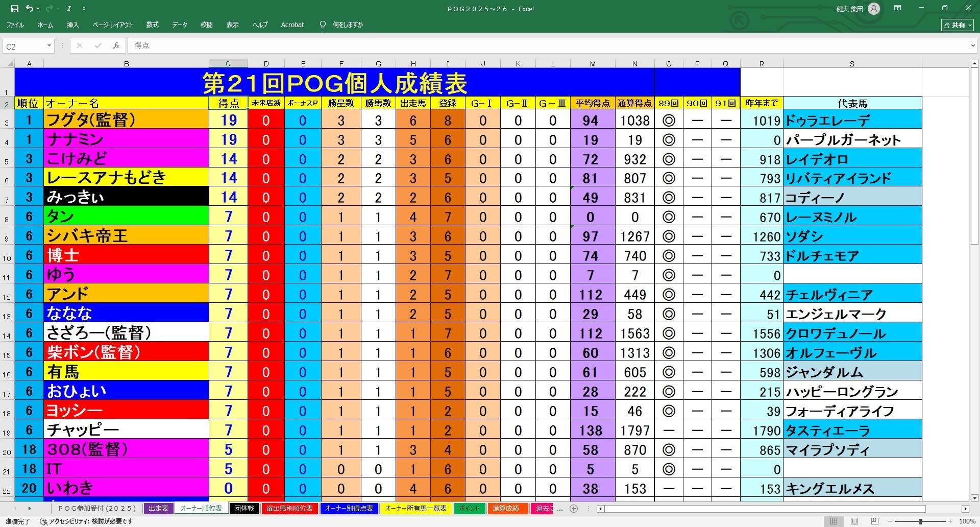Click the zoom slider handle in status bar
The image size is (980, 527).
(x=920, y=521)
